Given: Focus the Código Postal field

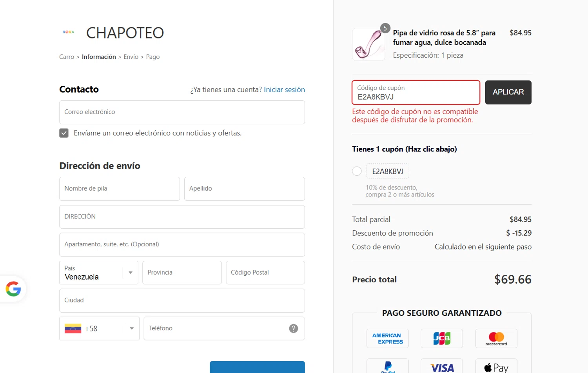Looking at the screenshot, I should tap(265, 273).
